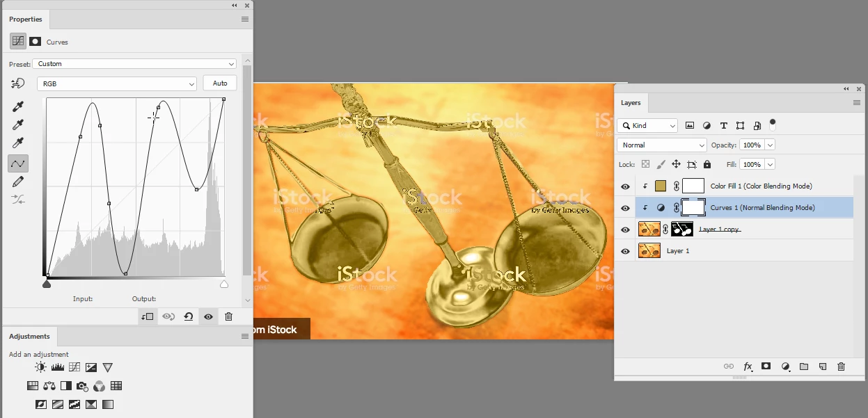Add a Curves adjustment from Adjustments panel
Screen dimensions: 868x418
[74, 367]
